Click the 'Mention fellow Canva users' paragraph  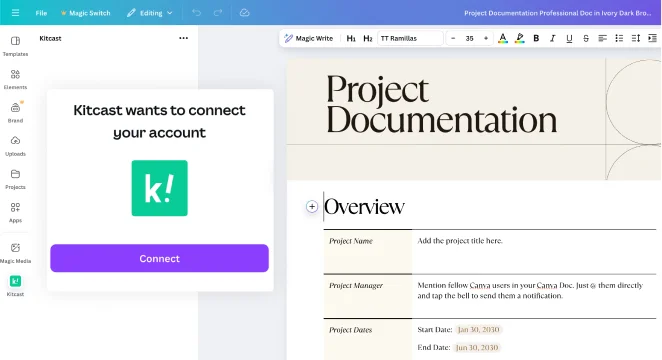pos(530,291)
